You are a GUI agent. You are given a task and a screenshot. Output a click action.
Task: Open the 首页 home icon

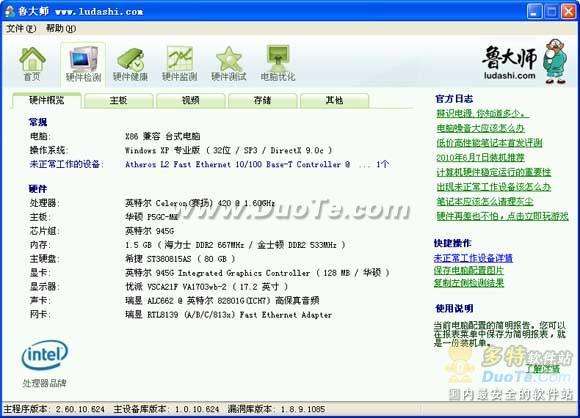pos(32,64)
